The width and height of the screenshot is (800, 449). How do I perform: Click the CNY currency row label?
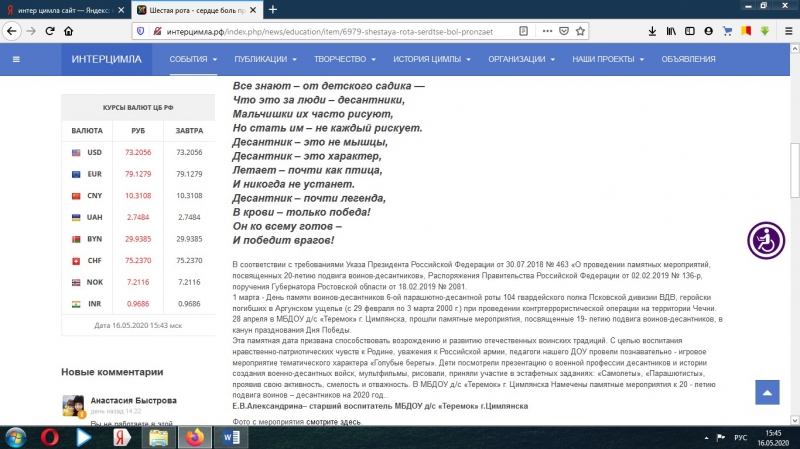(x=94, y=196)
